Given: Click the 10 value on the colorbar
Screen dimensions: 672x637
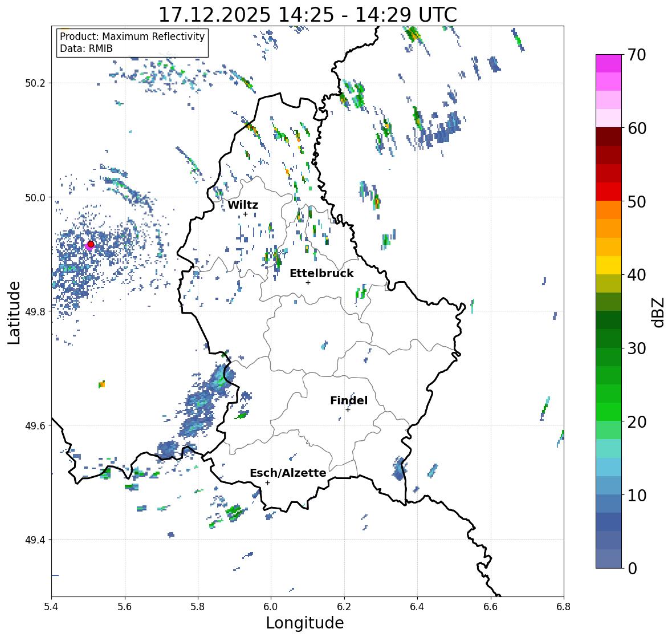Looking at the screenshot, I should [x=637, y=495].
